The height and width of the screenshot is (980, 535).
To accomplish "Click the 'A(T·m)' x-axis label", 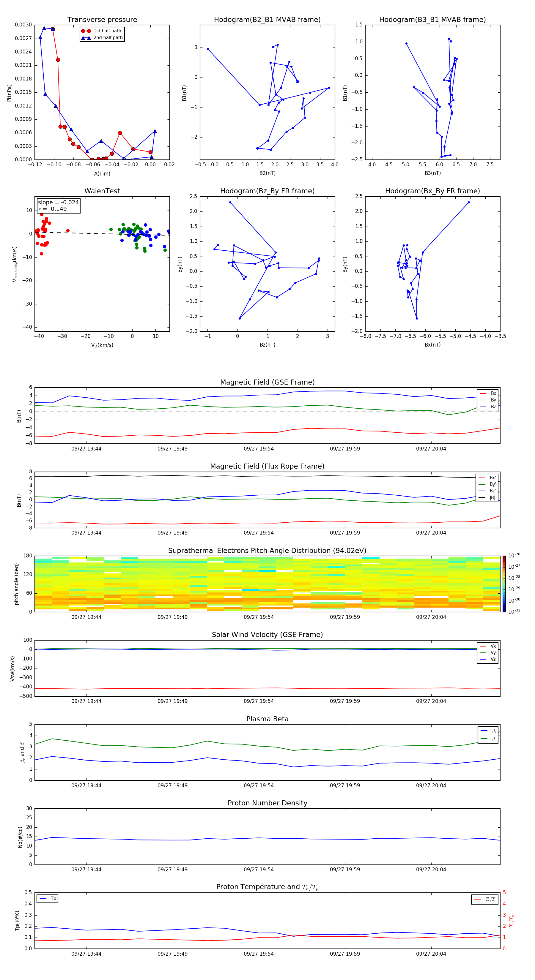I will pos(102,173).
